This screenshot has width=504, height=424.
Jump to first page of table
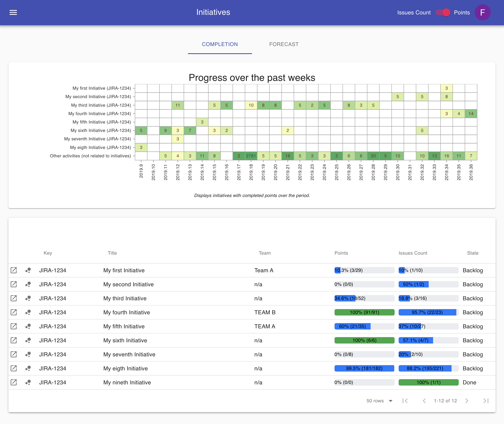405,401
